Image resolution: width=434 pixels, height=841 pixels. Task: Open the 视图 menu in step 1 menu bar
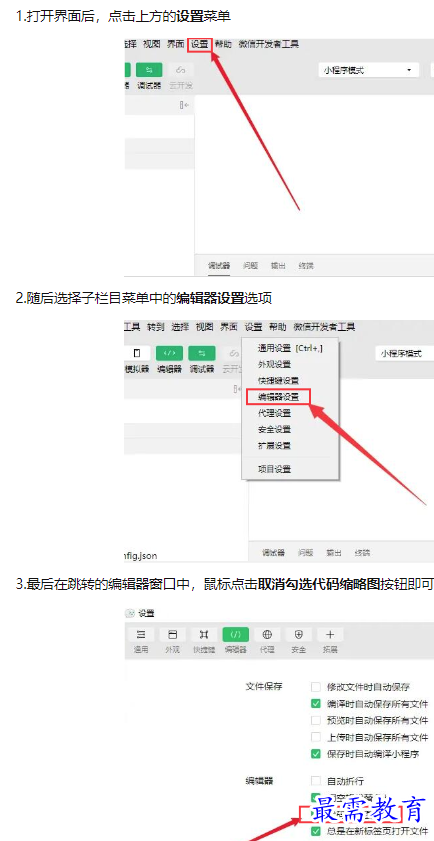[x=152, y=44]
